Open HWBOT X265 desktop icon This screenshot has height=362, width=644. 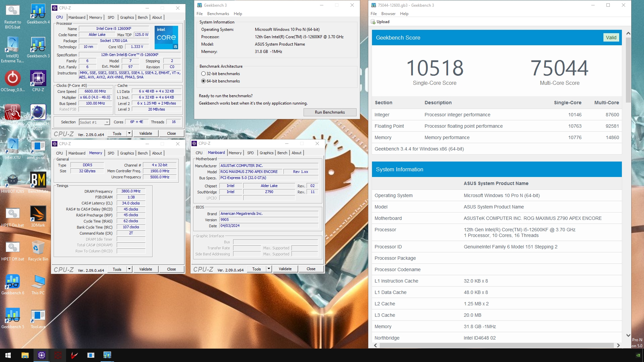point(12,183)
